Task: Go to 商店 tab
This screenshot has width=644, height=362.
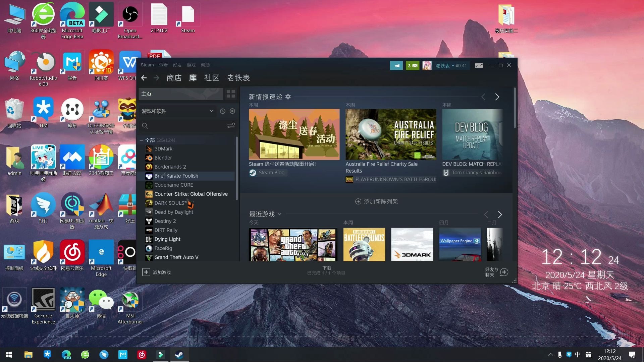Action: 174,78
